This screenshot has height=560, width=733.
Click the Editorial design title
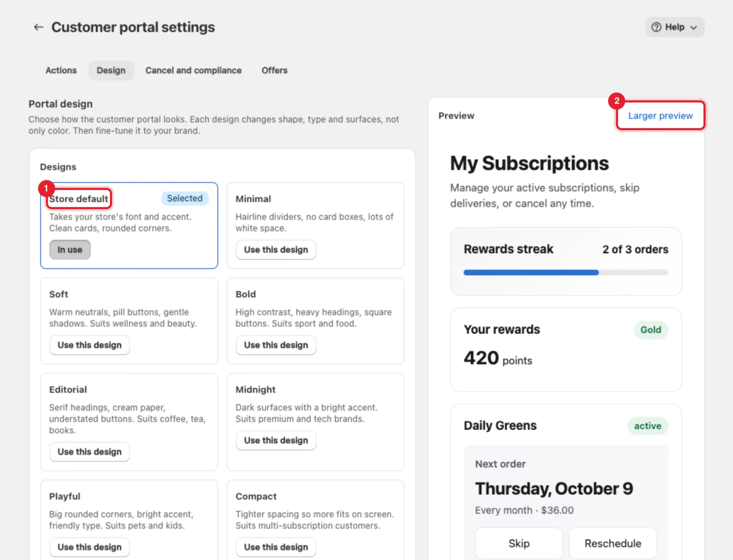pos(68,389)
